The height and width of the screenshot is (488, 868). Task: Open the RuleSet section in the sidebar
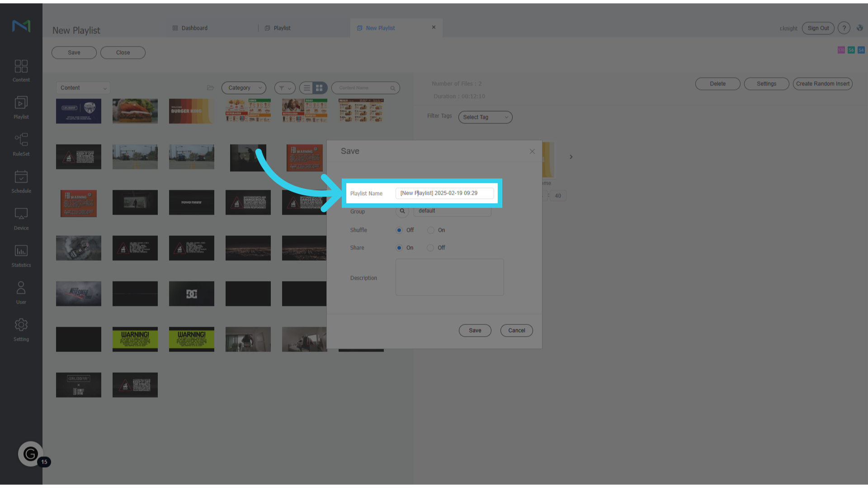pos(21,145)
